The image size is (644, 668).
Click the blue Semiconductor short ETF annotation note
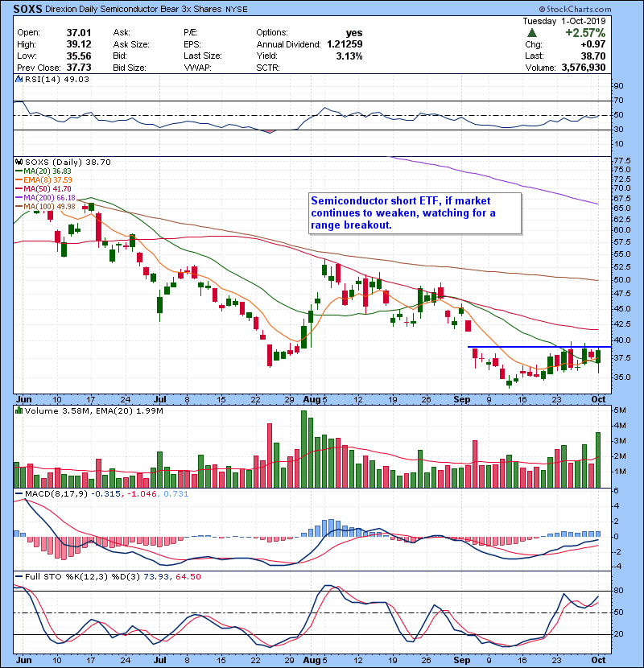click(x=415, y=213)
